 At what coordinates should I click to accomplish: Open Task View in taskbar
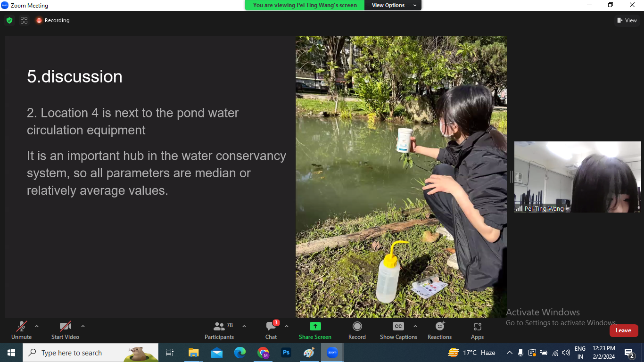[170, 353]
